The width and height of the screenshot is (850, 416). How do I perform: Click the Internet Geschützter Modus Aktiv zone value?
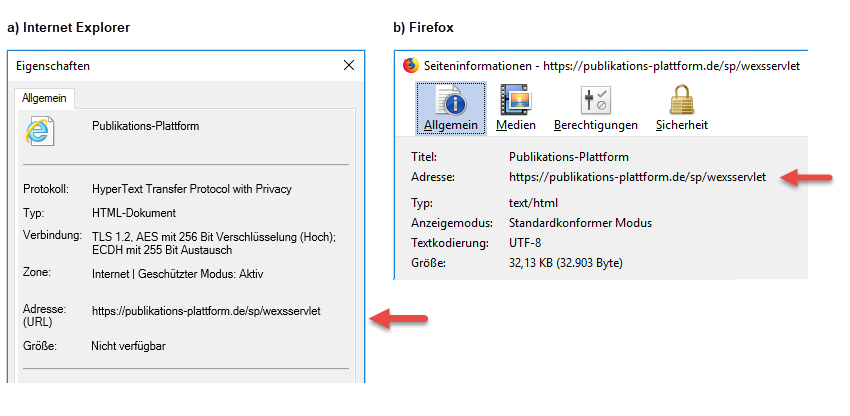(x=177, y=274)
